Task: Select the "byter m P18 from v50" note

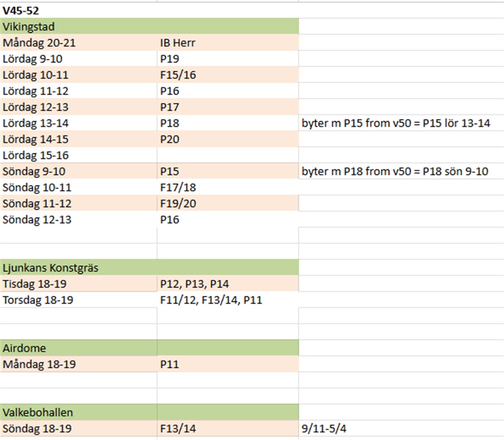Action: pos(395,171)
